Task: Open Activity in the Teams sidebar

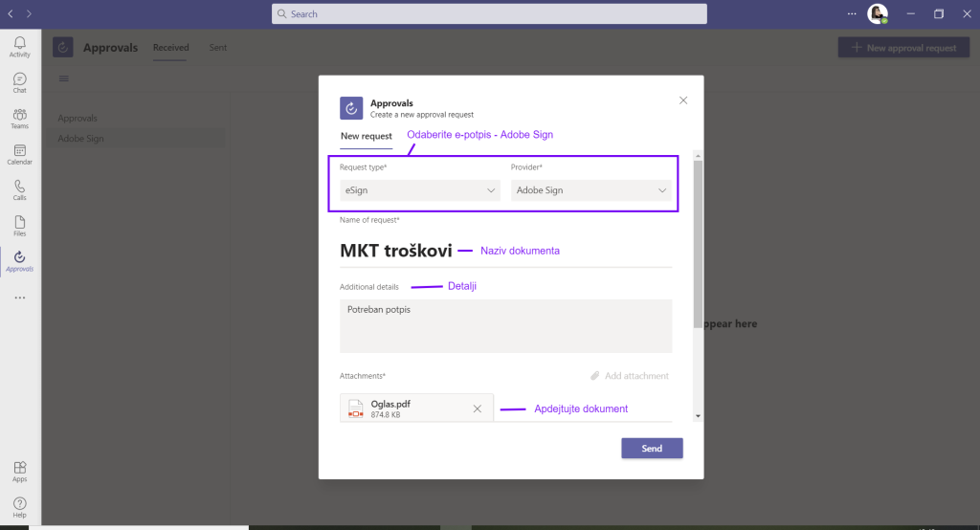Action: pyautogui.click(x=19, y=47)
